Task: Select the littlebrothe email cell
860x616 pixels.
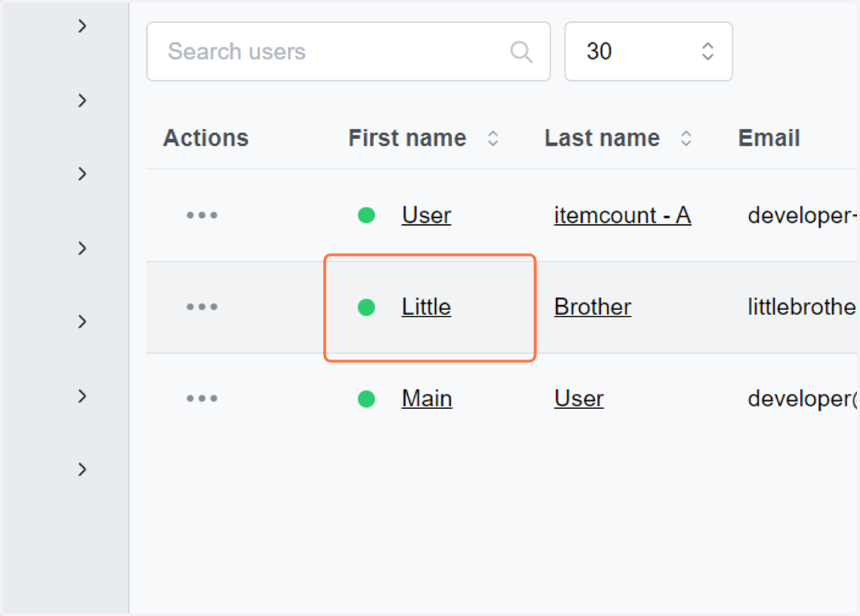Action: [801, 307]
